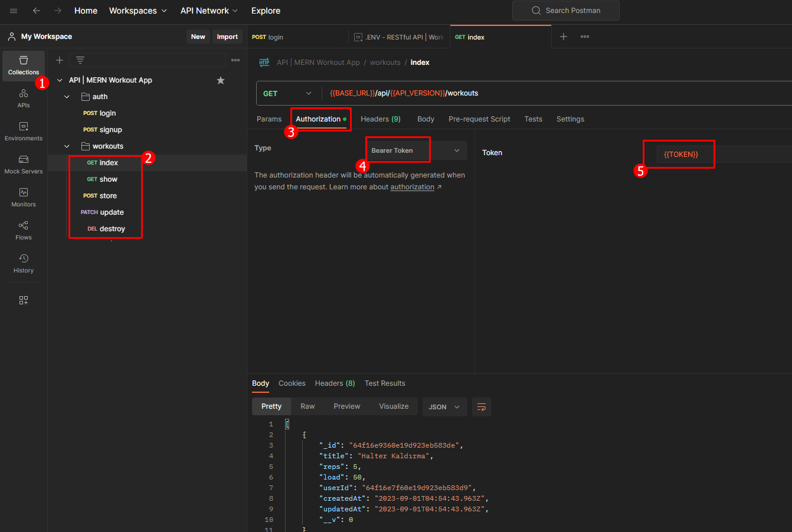Click the request URL field
Image resolution: width=792 pixels, height=532 pixels.
point(558,93)
